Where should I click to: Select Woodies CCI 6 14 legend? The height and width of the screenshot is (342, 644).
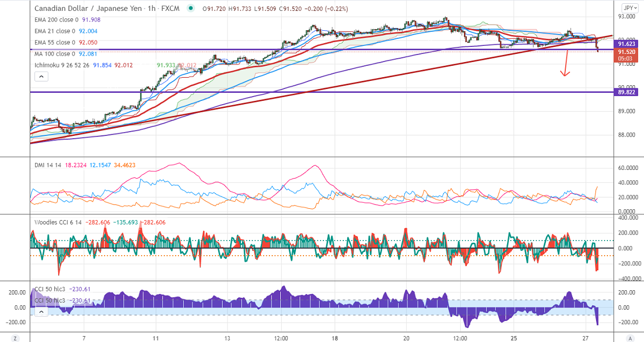point(58,222)
